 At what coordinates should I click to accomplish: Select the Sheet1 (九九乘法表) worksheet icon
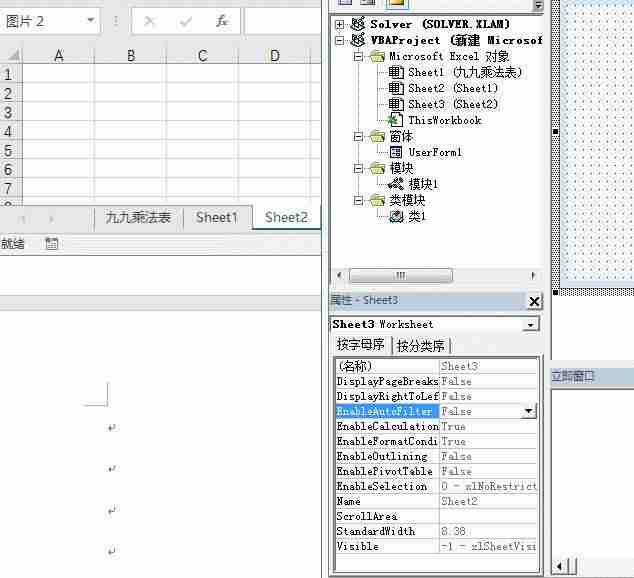396,72
